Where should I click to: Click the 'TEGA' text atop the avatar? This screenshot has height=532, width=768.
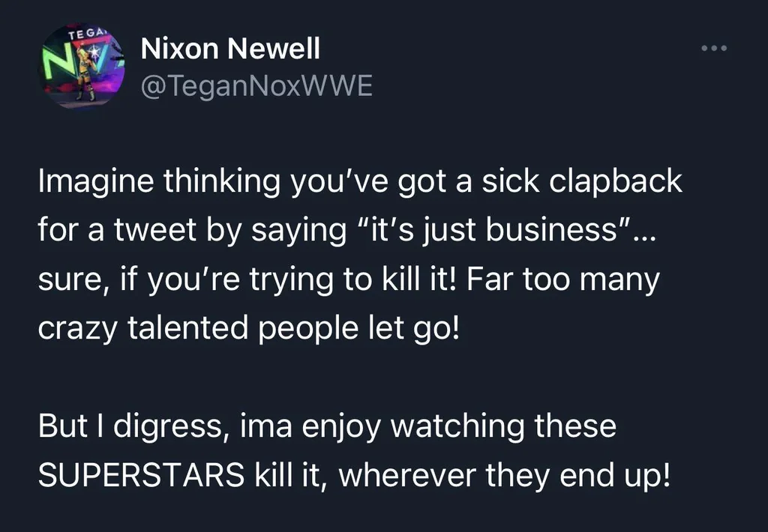pos(84,35)
